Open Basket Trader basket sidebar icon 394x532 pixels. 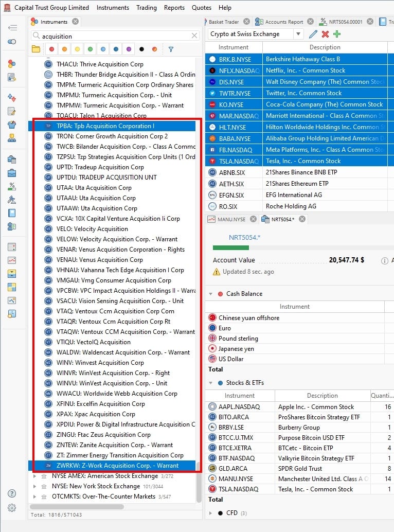(x=11, y=125)
